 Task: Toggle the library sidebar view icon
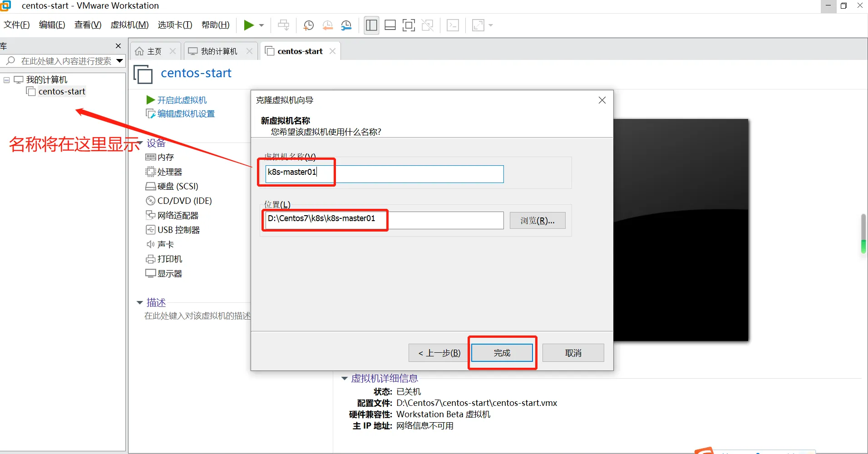click(371, 25)
